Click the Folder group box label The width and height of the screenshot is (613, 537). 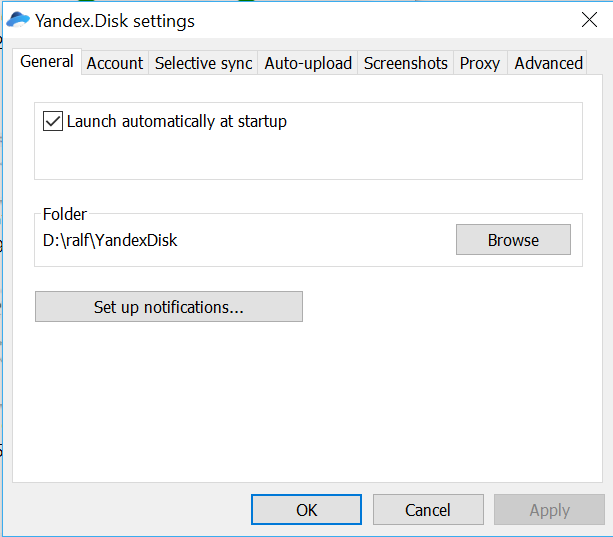[x=65, y=214]
